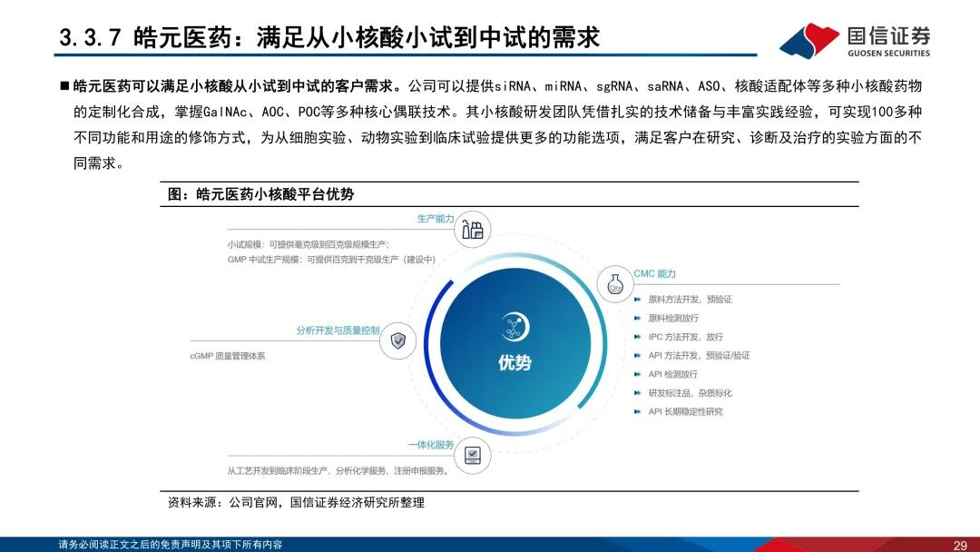Click the molecule icon above 优势
The height and width of the screenshot is (552, 980).
click(x=515, y=326)
